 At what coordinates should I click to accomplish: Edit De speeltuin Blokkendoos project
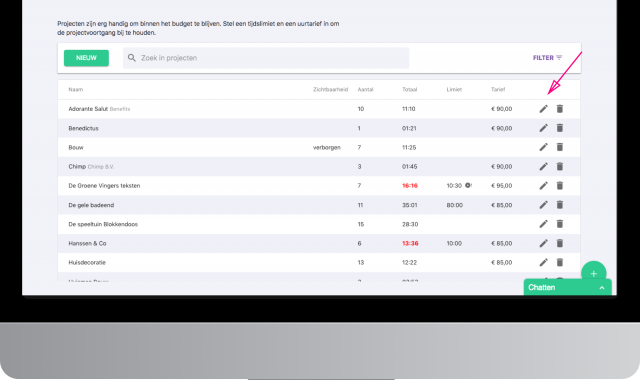pos(543,224)
